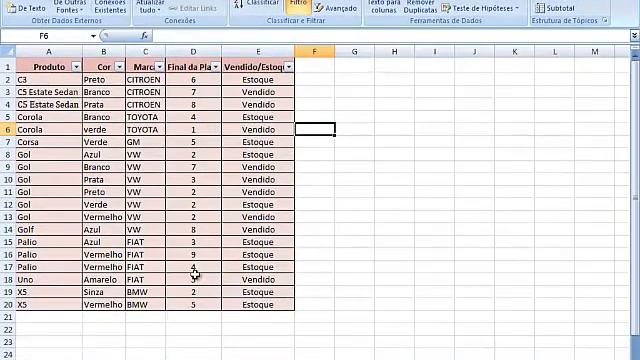Click Remover Duplicatas
The image size is (640, 360).
click(420, 7)
